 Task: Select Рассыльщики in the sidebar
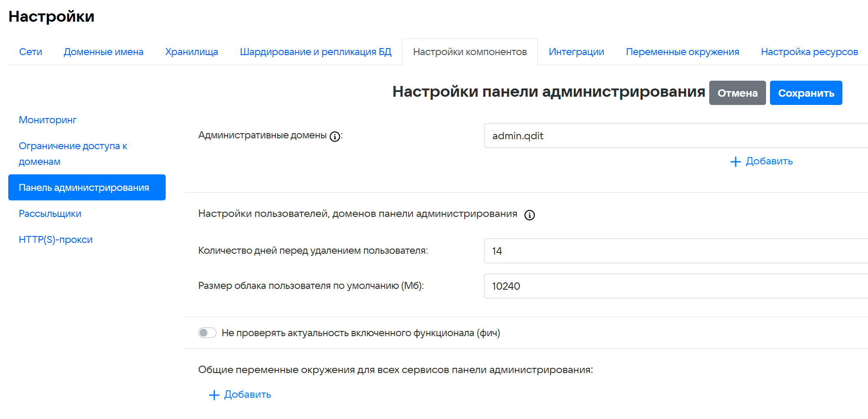[50, 214]
